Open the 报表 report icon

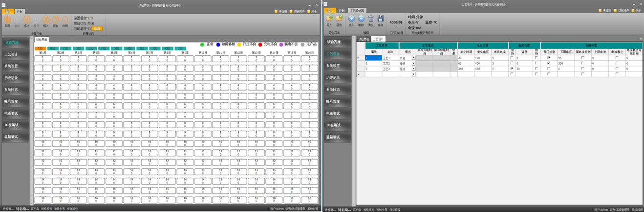[56, 20]
